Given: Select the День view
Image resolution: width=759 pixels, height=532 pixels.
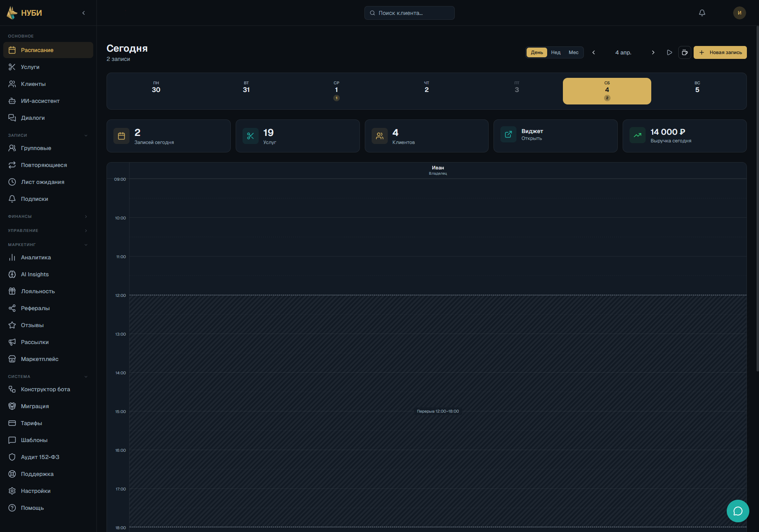Looking at the screenshot, I should click(537, 52).
